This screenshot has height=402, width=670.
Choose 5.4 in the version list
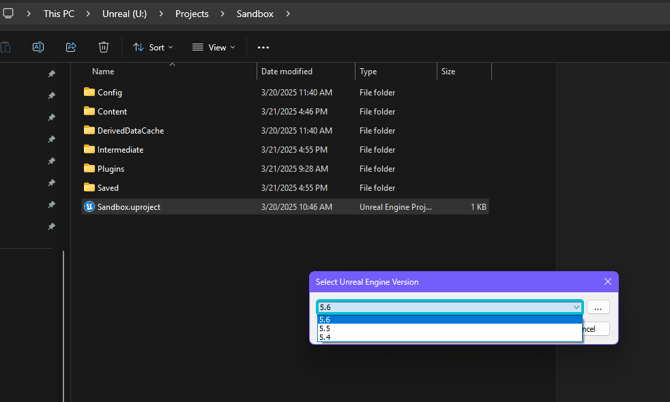[450, 337]
